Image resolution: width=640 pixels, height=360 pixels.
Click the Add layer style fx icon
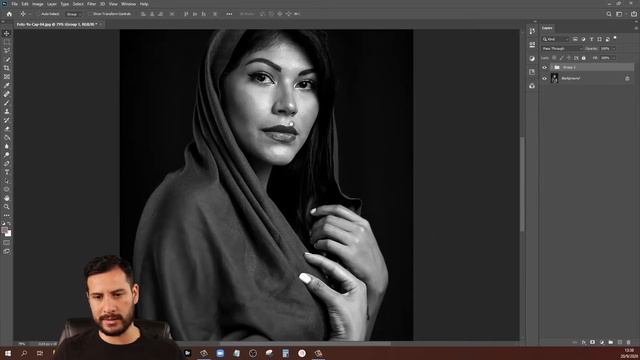(x=584, y=342)
